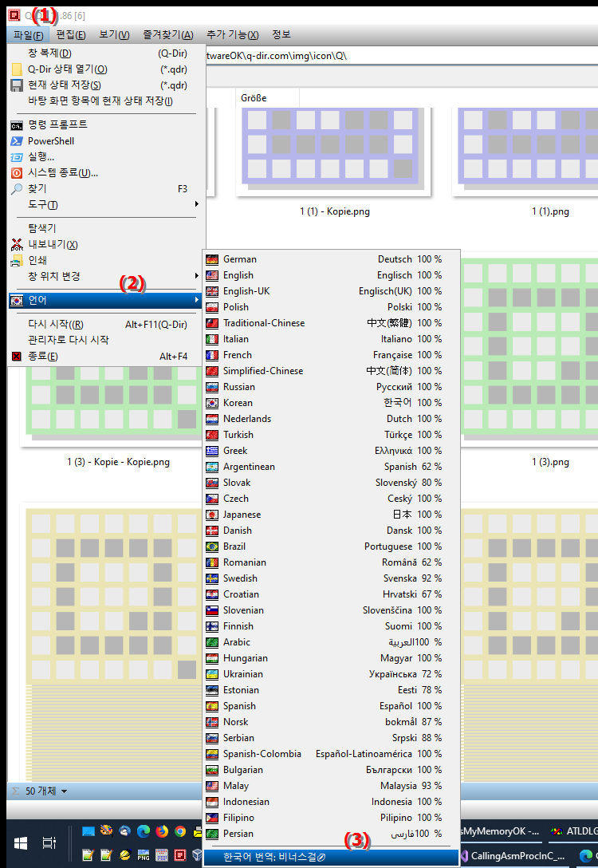Click the Simplified-Chinese flag icon

212,371
